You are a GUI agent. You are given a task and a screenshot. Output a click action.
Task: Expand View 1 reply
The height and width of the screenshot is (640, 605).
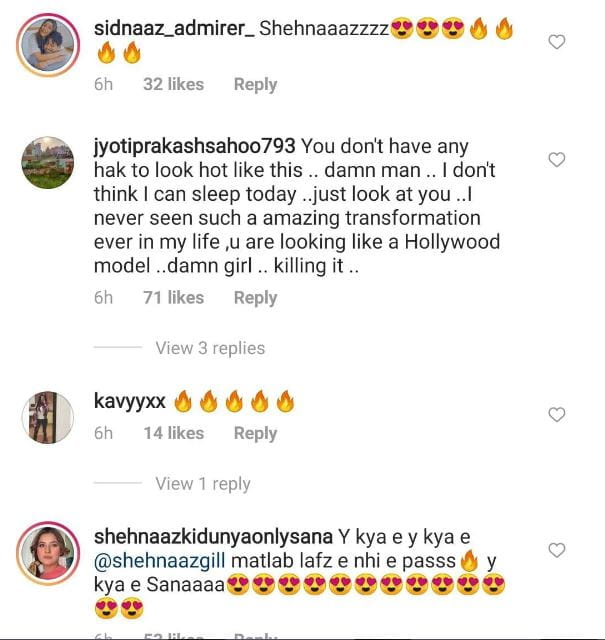[203, 484]
